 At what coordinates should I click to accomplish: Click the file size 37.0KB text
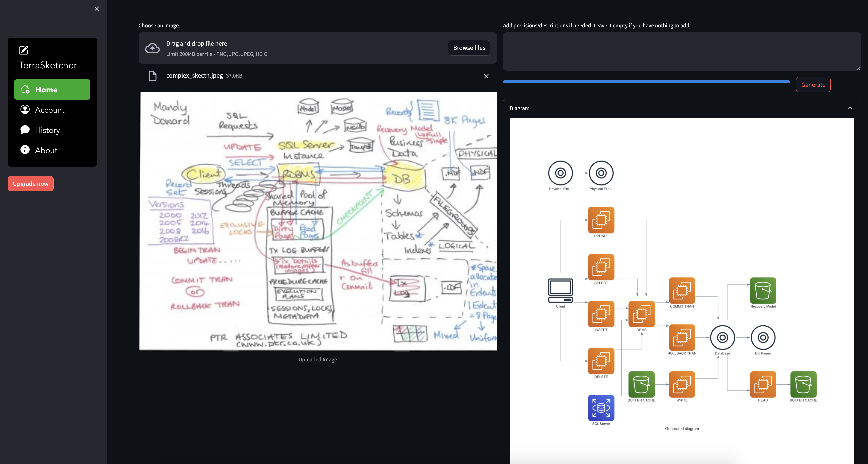pyautogui.click(x=234, y=76)
